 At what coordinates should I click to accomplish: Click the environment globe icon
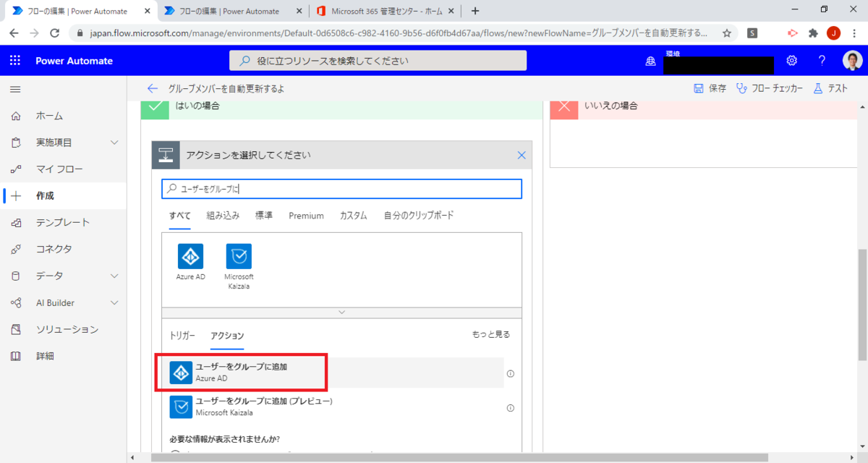tap(650, 61)
